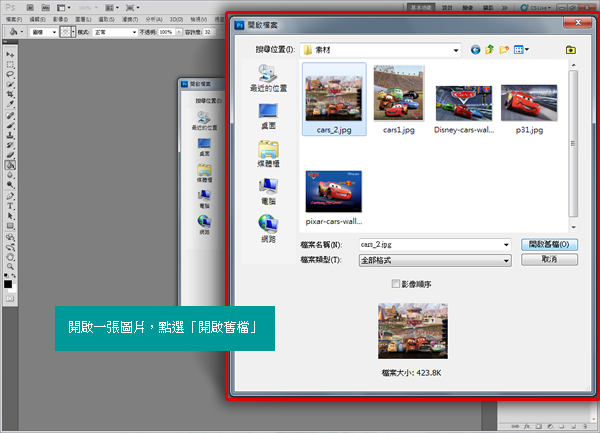Select the Pen tool
The image size is (600, 433).
click(10, 196)
